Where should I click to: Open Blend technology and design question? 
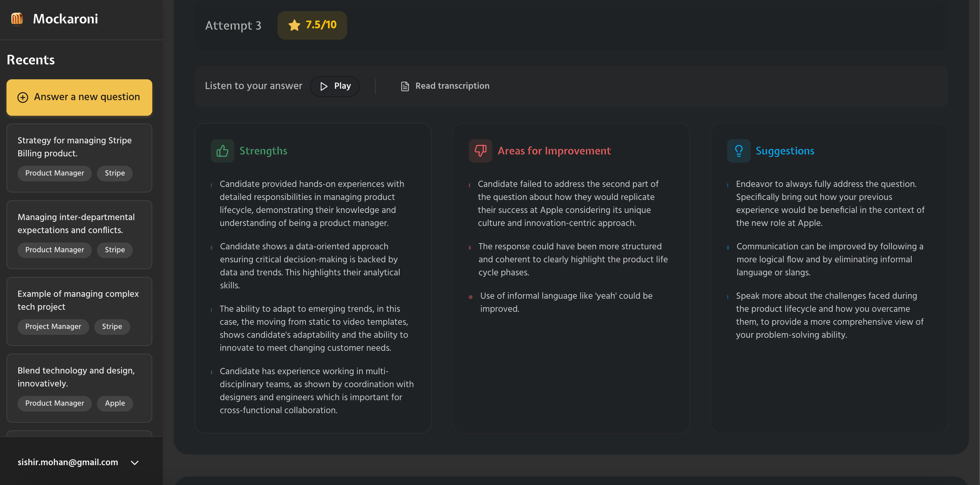click(76, 377)
